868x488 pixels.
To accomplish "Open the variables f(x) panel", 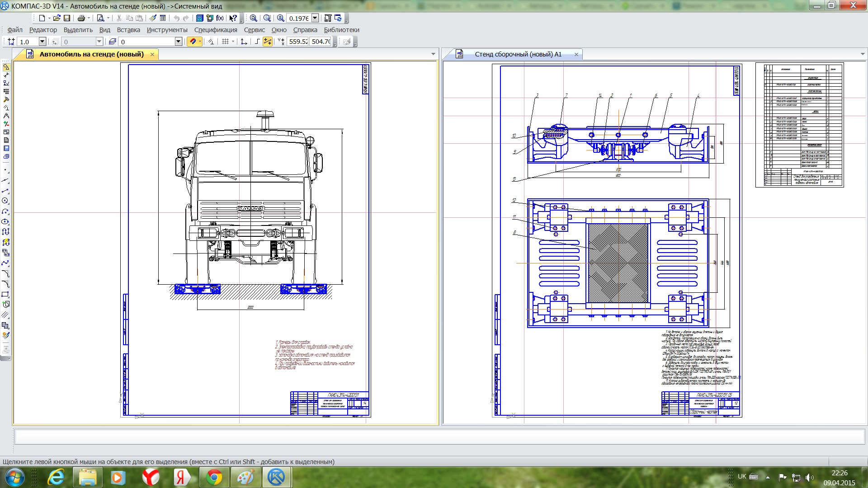I will 220,18.
